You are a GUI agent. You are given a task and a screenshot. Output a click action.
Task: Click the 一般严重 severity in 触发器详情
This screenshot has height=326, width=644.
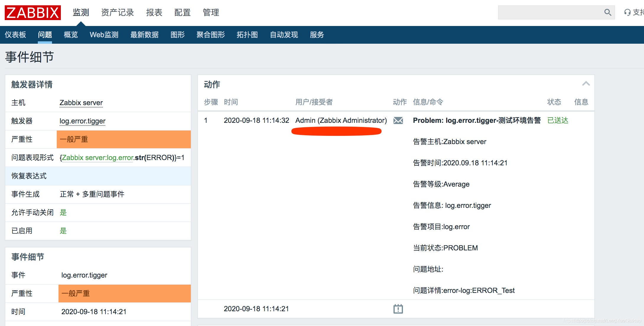(x=124, y=139)
